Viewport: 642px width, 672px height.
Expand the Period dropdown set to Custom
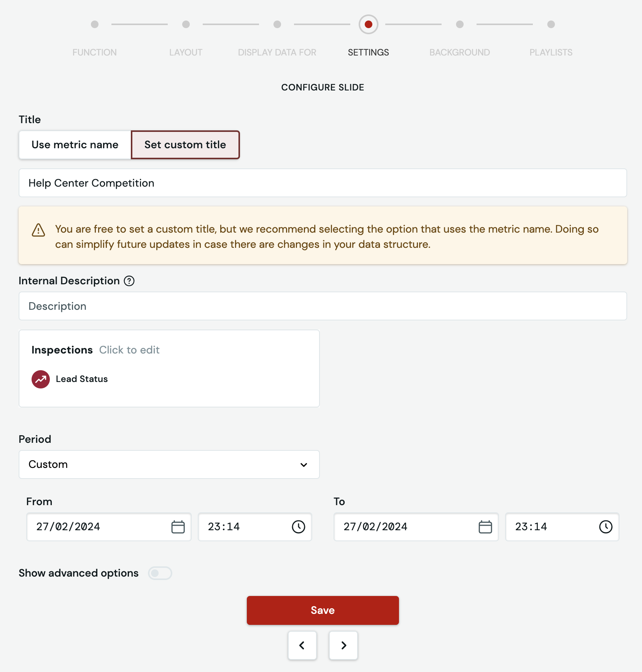point(169,464)
